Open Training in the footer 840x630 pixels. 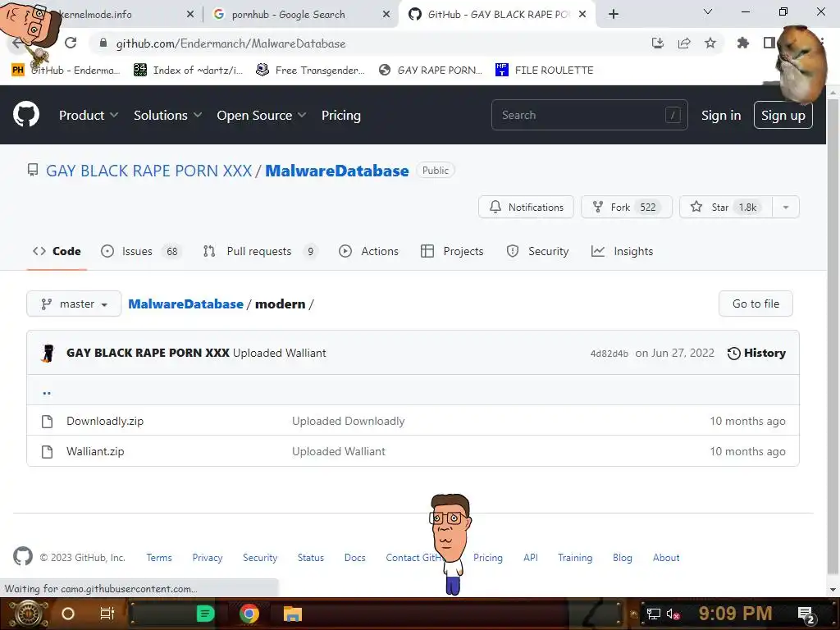tap(575, 558)
